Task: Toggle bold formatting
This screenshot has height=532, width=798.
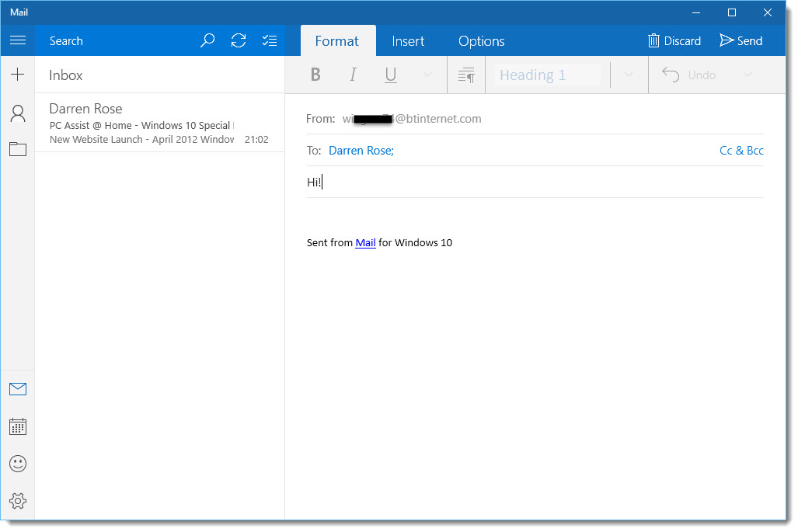Action: coord(315,75)
